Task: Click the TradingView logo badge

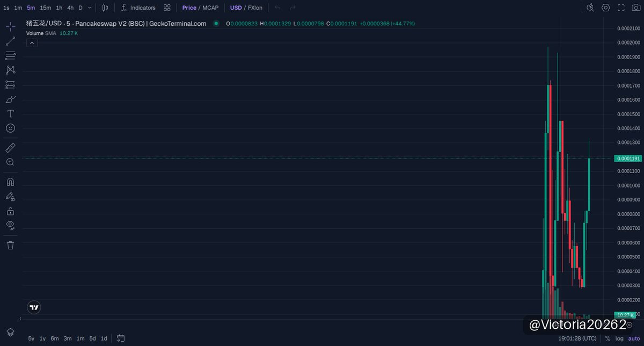Action: pos(34,307)
